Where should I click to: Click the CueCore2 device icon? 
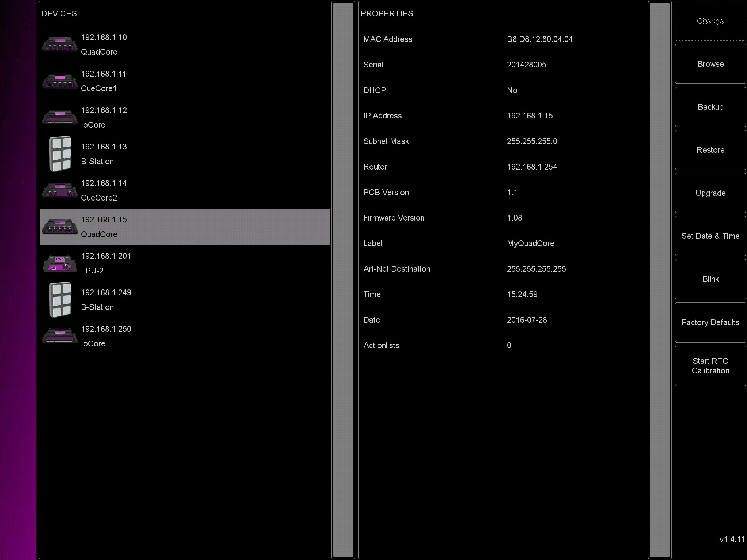(60, 190)
